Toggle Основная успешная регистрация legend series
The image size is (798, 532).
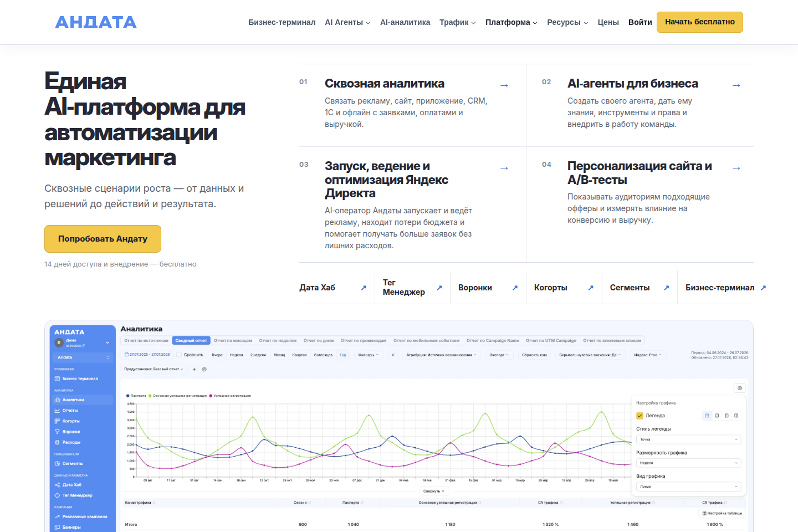coord(177,396)
